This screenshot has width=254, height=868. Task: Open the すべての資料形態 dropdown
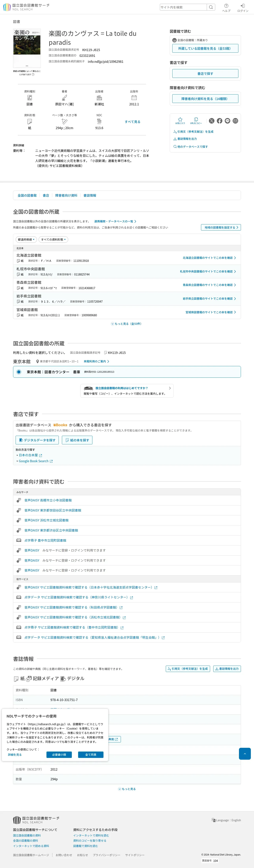pyautogui.click(x=53, y=239)
